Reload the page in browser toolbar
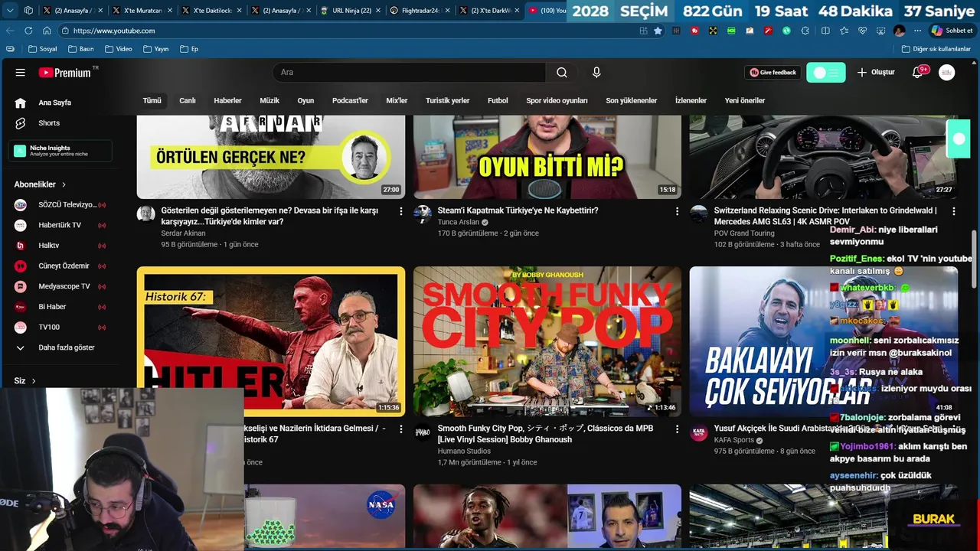The image size is (980, 551). pos(28,31)
